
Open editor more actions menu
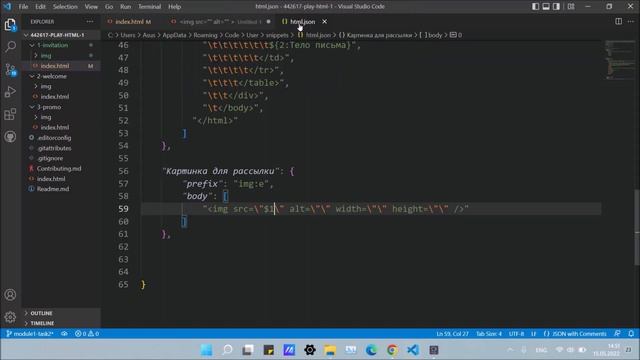pyautogui.click(x=631, y=21)
